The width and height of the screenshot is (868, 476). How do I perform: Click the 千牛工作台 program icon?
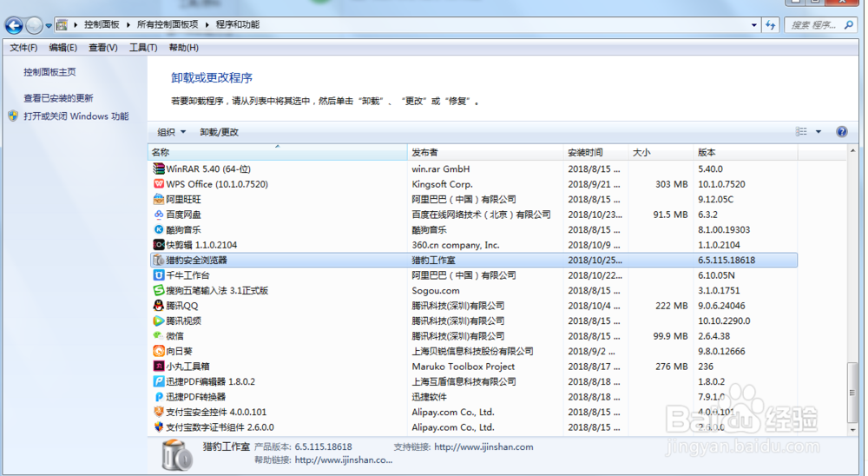click(159, 274)
